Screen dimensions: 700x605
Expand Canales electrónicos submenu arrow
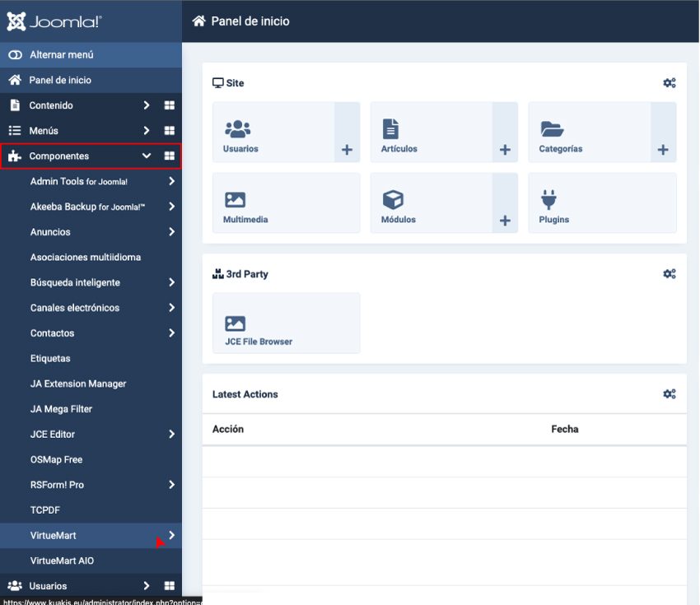[172, 307]
